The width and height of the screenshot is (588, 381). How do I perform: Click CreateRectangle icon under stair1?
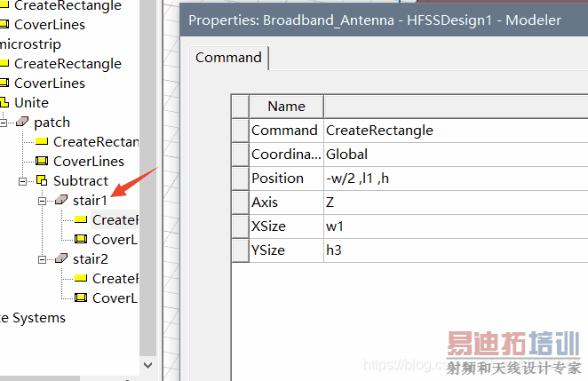81,219
